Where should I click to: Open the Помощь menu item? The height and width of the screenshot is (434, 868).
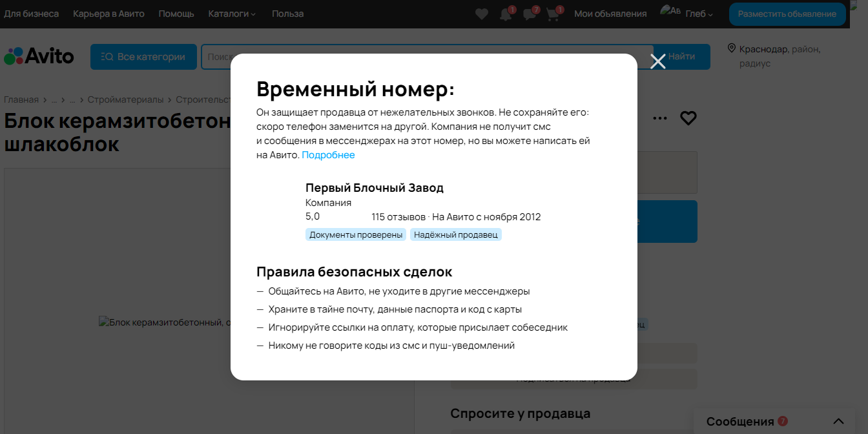click(176, 14)
